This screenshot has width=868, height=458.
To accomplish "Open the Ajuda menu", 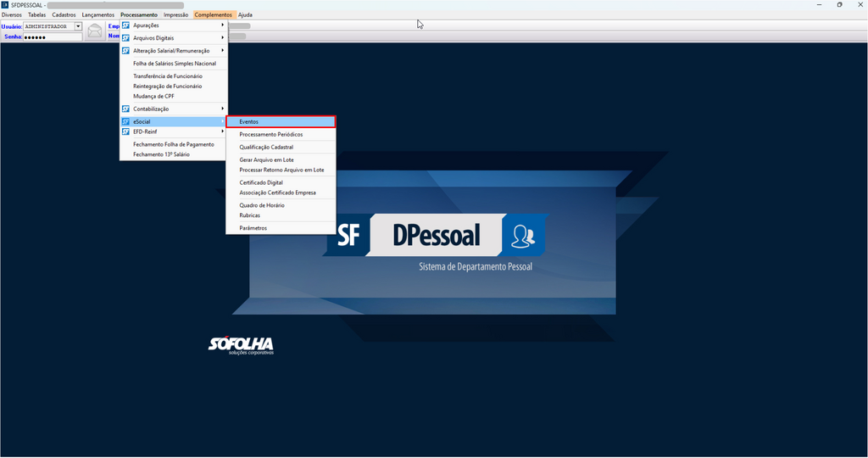I will (x=245, y=14).
